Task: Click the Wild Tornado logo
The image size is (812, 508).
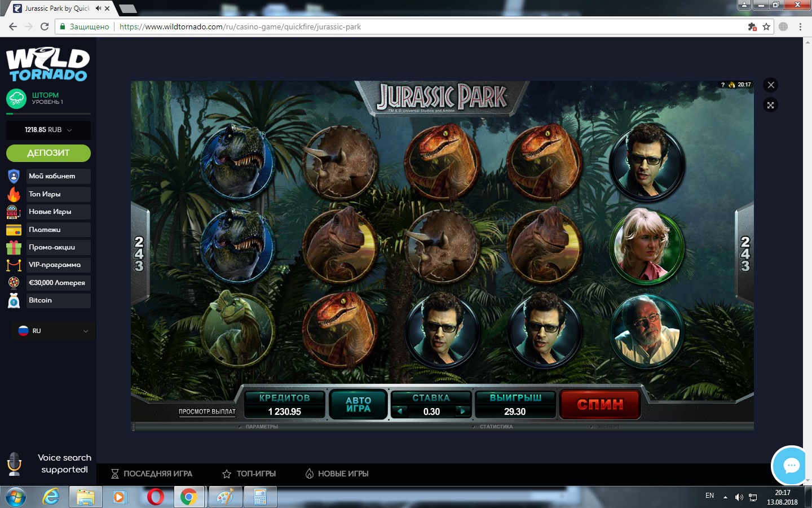Action: (x=48, y=64)
